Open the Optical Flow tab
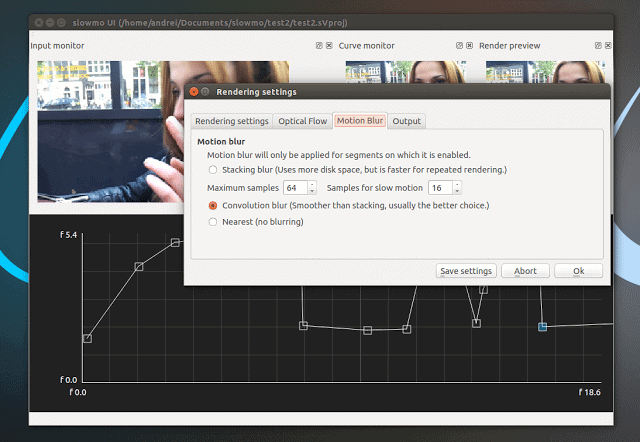This screenshot has width=640, height=442. pos(302,121)
